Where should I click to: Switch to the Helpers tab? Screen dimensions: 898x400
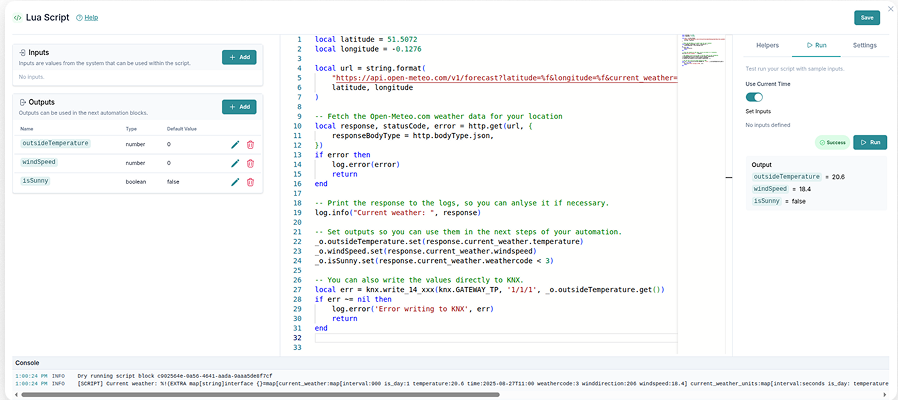(767, 45)
